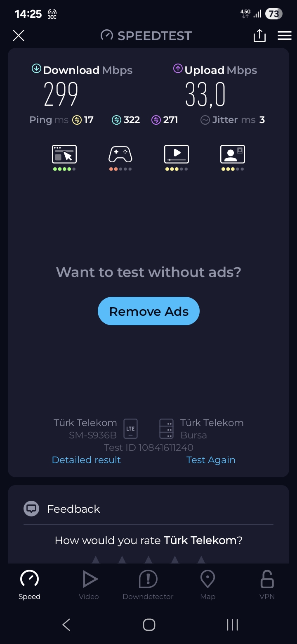
Task: Tap the Türk Telekom server icon
Action: point(166,429)
